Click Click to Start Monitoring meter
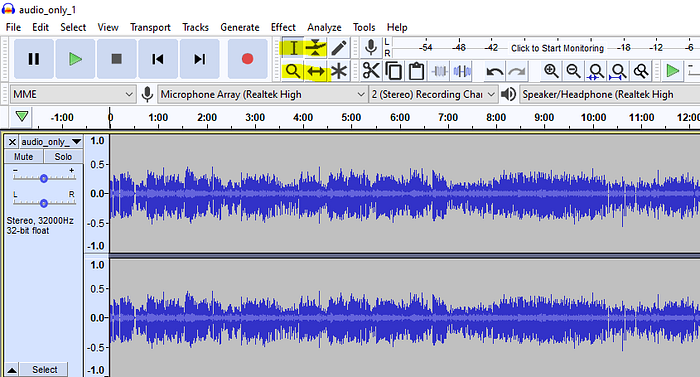 [557, 48]
